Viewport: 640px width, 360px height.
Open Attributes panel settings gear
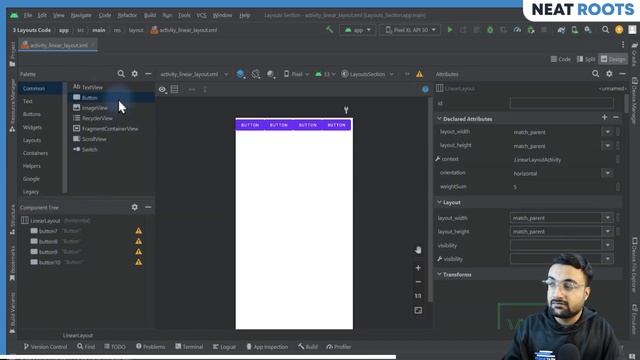tap(609, 74)
